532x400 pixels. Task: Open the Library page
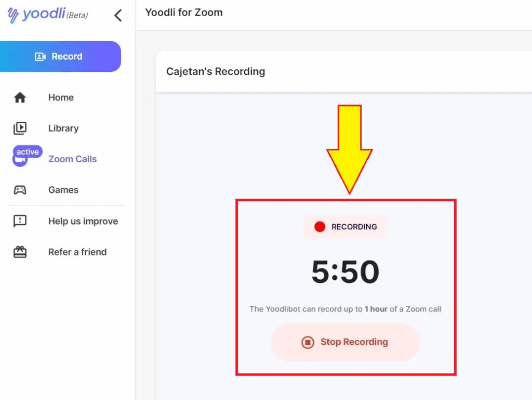63,128
